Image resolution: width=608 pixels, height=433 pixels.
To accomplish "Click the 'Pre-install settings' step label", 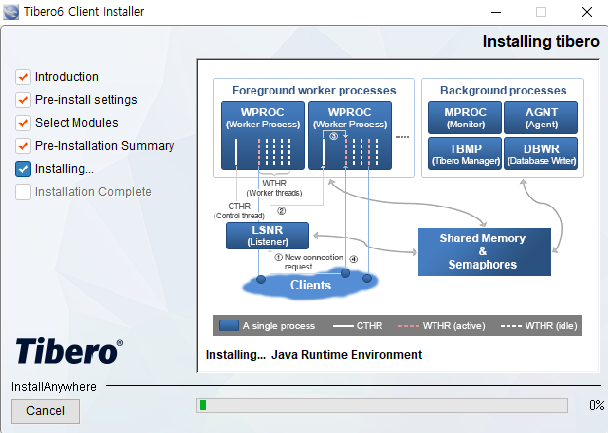I will tap(86, 100).
